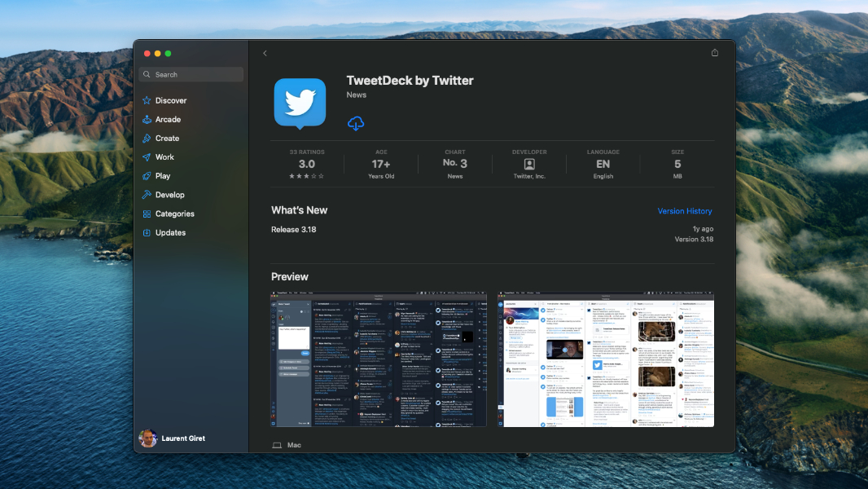Image resolution: width=868 pixels, height=489 pixels.
Task: Go back using the back chevron
Action: (265, 54)
